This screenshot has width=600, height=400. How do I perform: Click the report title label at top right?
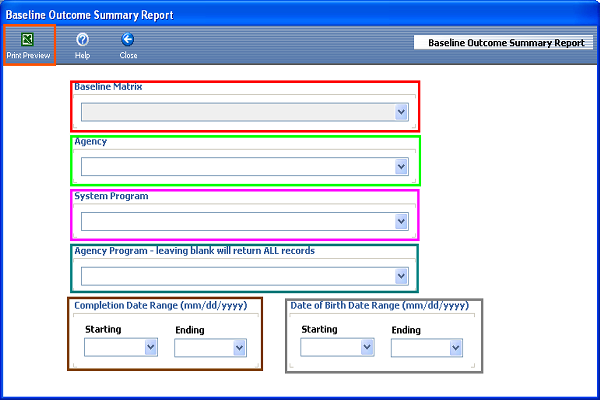(x=505, y=43)
